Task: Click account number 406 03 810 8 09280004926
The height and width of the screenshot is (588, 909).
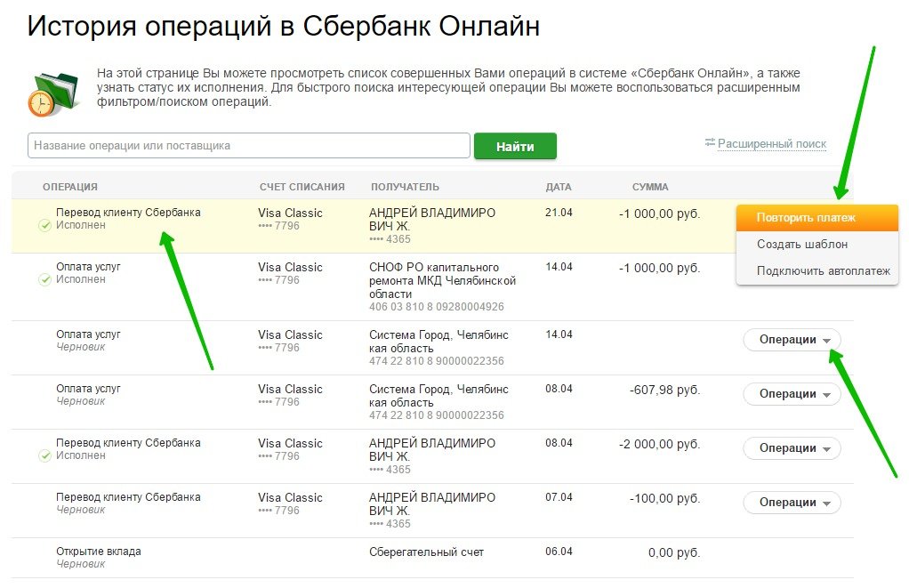Action: click(x=437, y=307)
